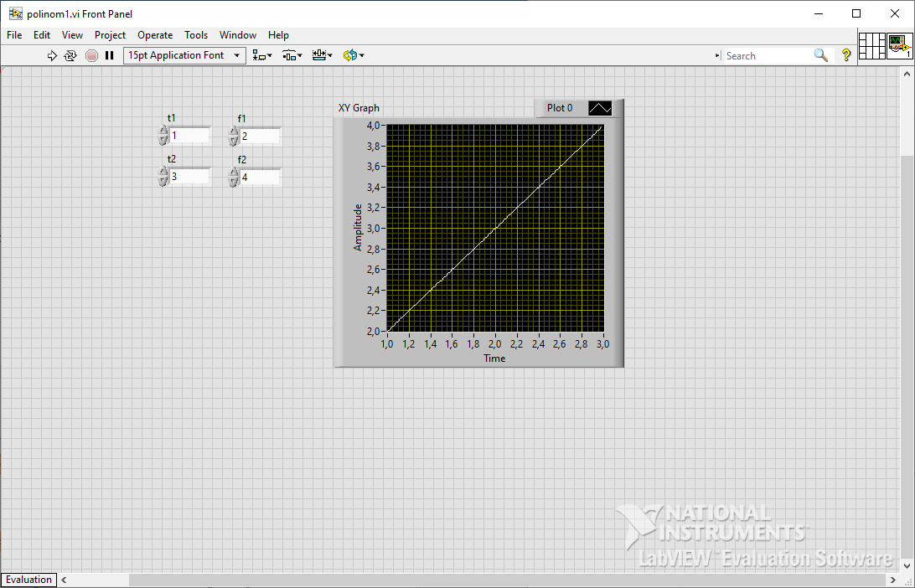Viewport: 915px width, 588px height.
Task: Open the File menu
Action: 14,35
